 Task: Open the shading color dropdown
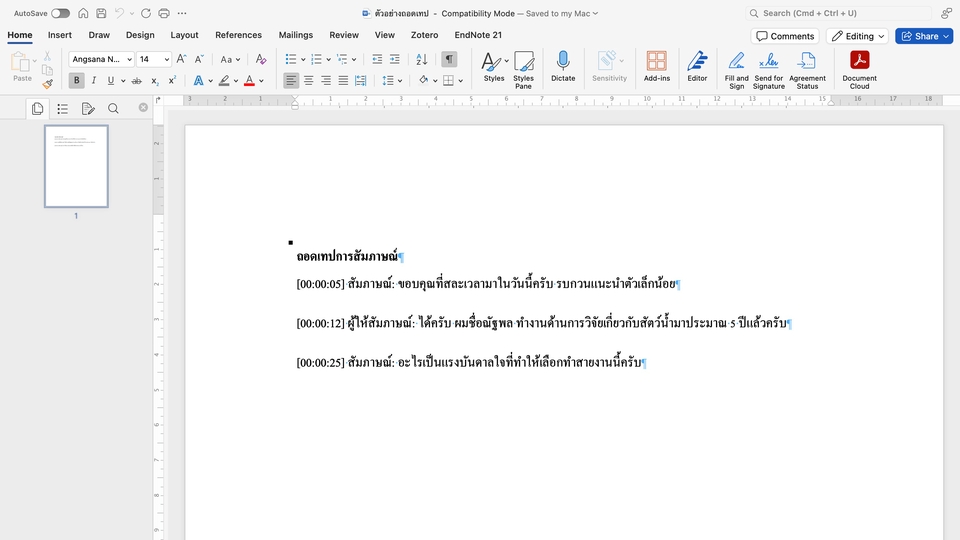[435, 81]
